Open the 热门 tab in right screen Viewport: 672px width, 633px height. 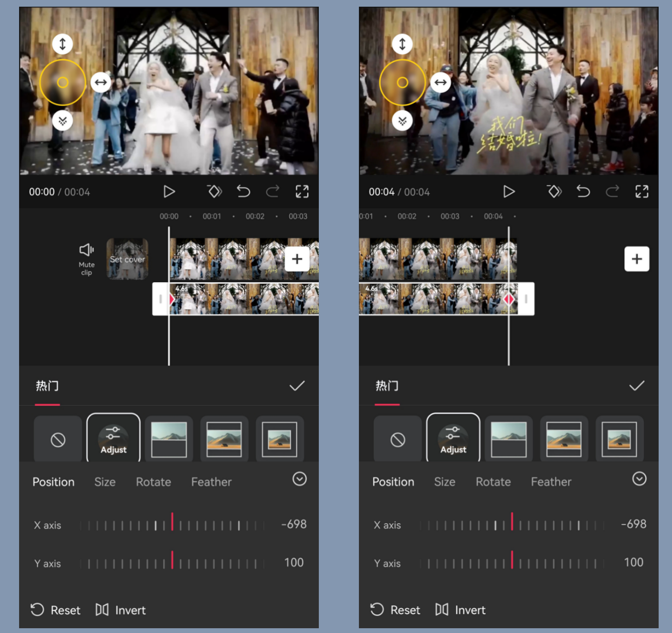click(387, 386)
